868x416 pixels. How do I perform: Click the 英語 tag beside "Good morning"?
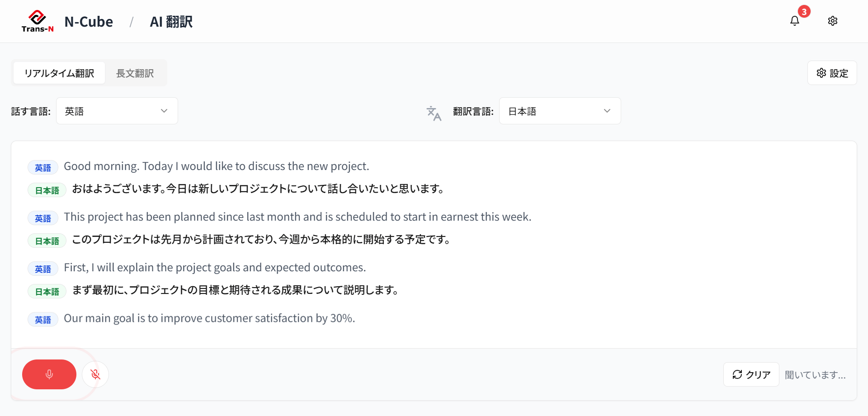pyautogui.click(x=43, y=168)
